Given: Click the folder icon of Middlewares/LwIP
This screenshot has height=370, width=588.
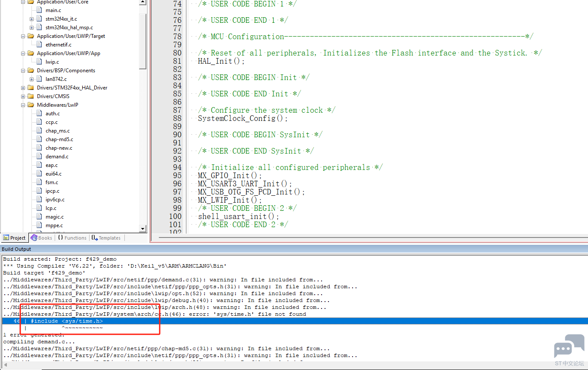Looking at the screenshot, I should [x=31, y=105].
